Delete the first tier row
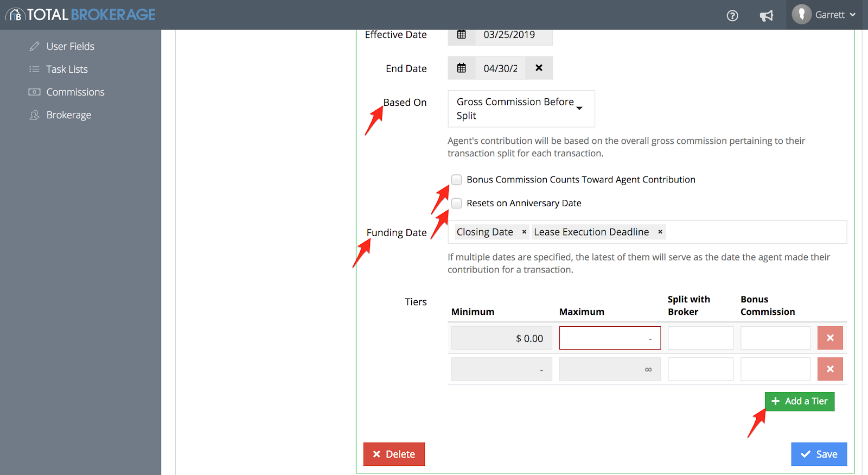The height and width of the screenshot is (475, 868). click(x=830, y=338)
